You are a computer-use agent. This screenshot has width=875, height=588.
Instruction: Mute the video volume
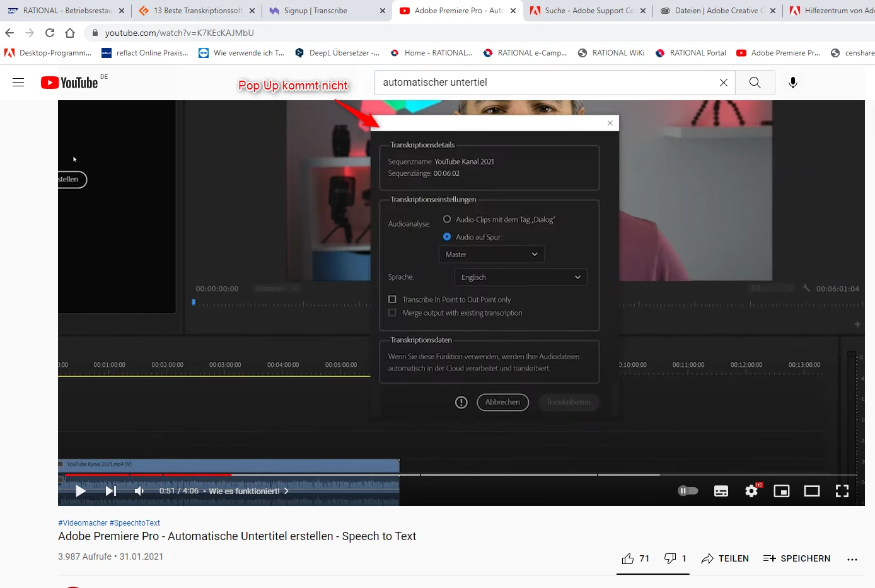139,491
